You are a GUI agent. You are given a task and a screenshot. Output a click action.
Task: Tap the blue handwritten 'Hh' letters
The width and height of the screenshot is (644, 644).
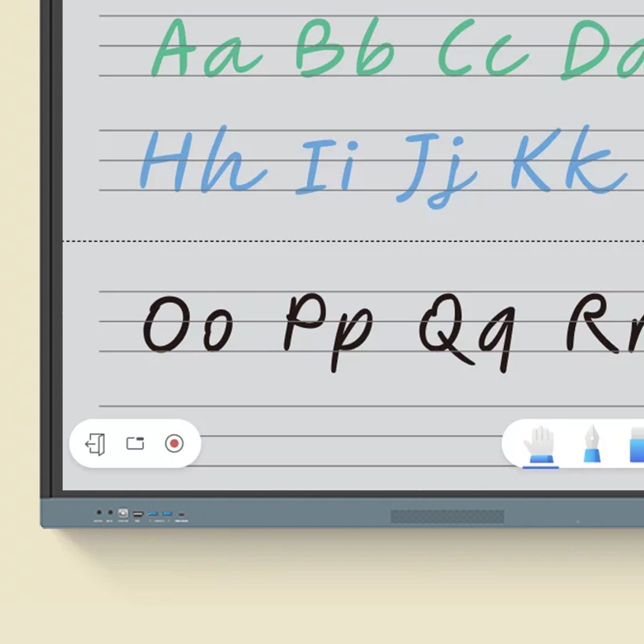point(202,161)
